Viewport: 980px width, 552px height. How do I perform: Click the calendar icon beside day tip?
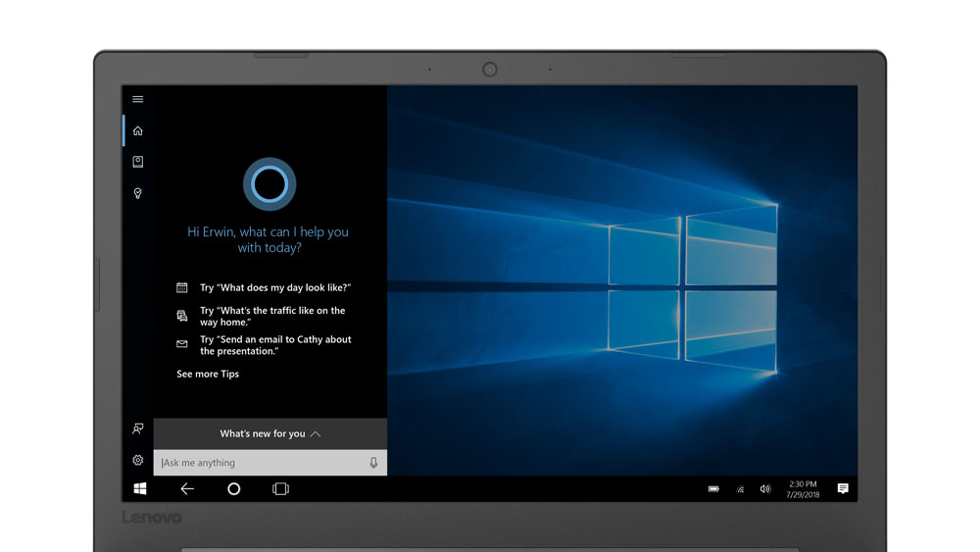(x=182, y=287)
